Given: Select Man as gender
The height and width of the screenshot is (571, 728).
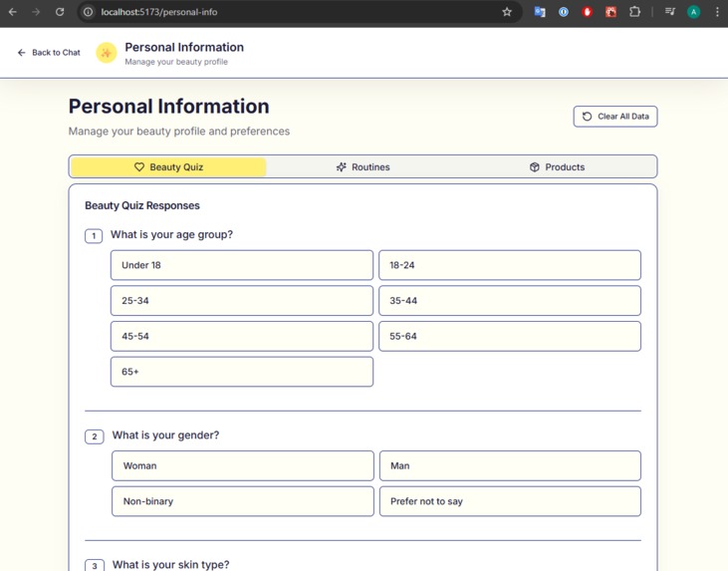Looking at the screenshot, I should click(510, 465).
